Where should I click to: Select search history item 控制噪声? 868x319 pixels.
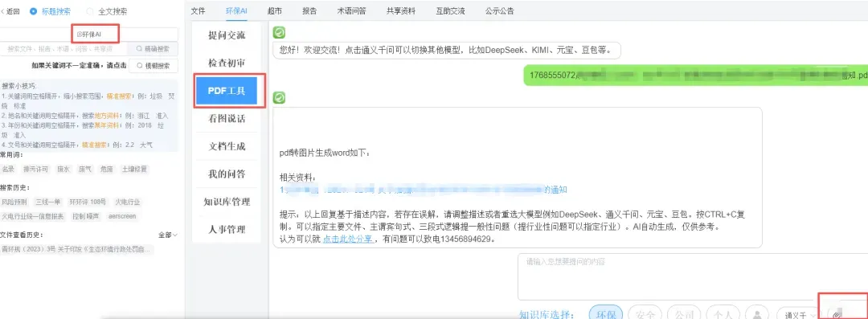pyautogui.click(x=86, y=216)
